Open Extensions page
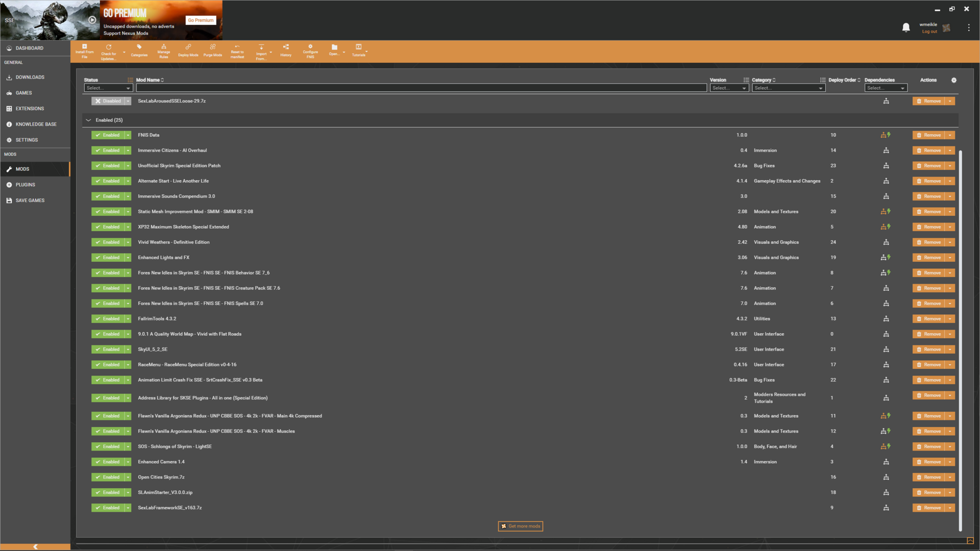The image size is (980, 551). click(x=30, y=109)
